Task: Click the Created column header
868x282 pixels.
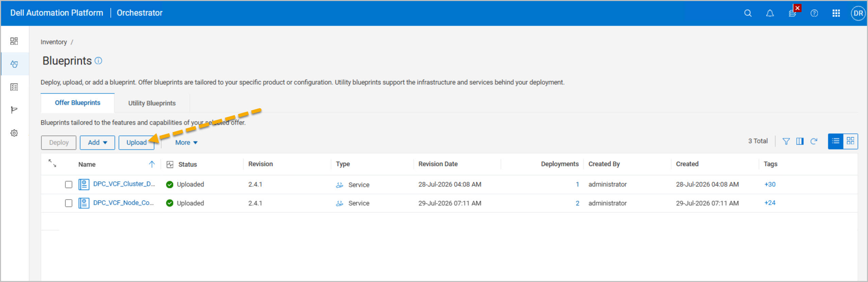Action: tap(687, 164)
